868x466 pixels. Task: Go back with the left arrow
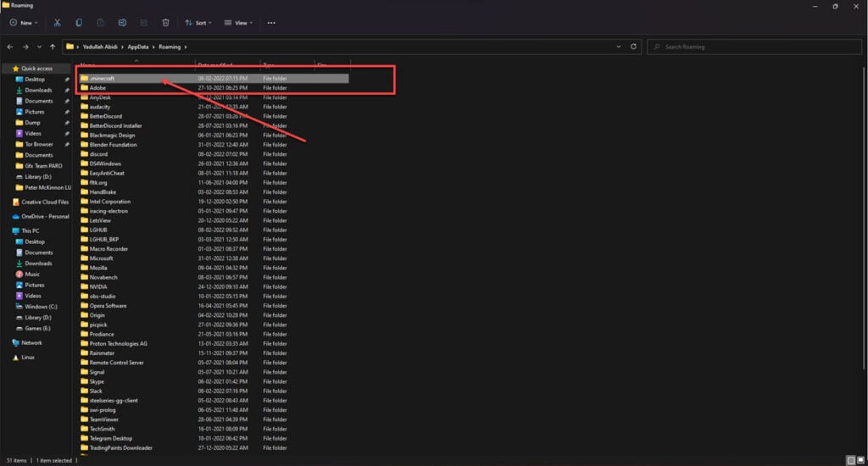pos(10,47)
